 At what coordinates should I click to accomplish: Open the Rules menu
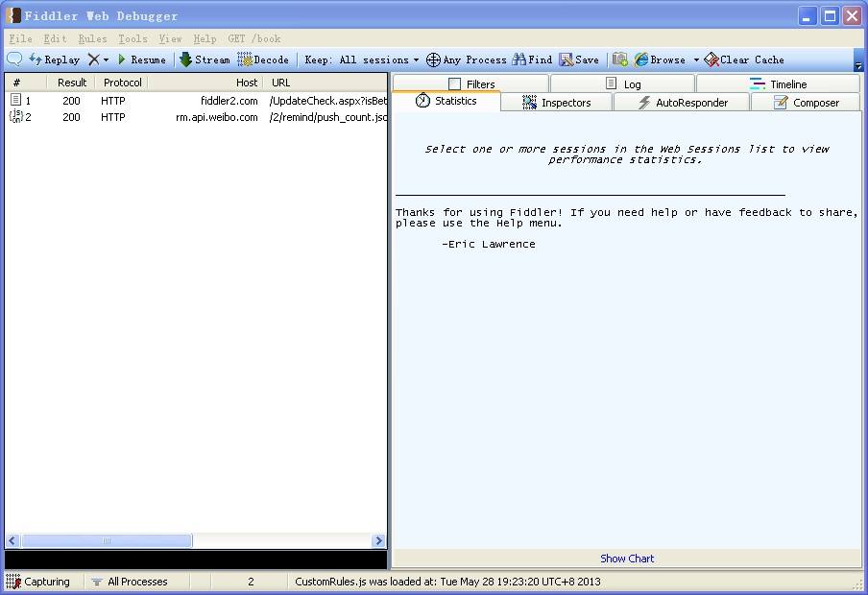point(92,38)
